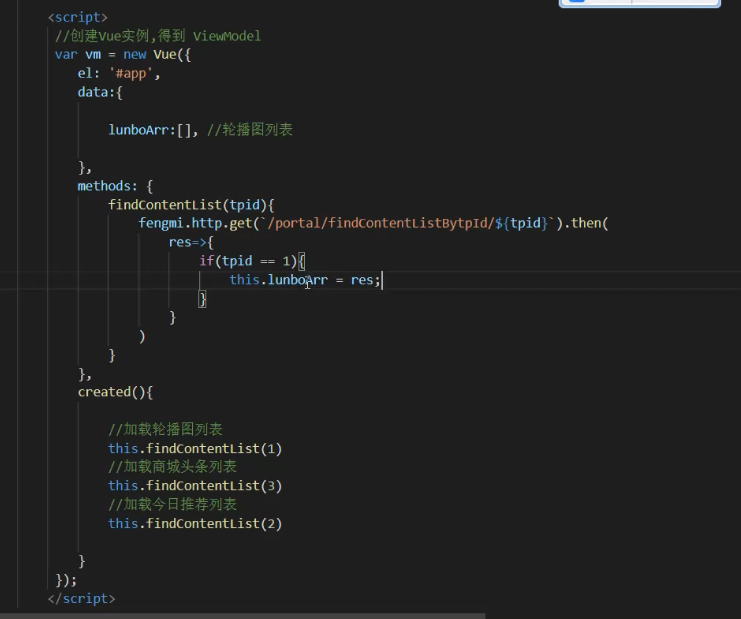Place cursor on the 创建Vue实例 comment line

[158, 36]
